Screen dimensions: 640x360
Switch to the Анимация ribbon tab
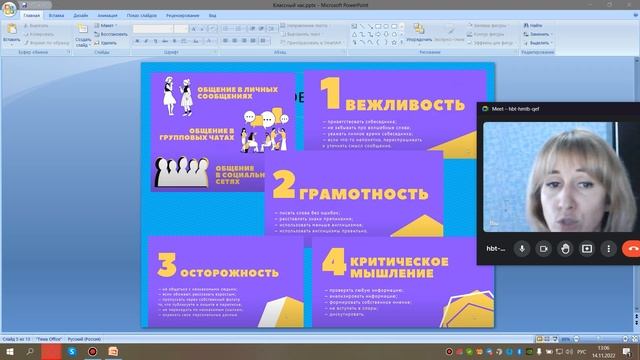(x=107, y=16)
